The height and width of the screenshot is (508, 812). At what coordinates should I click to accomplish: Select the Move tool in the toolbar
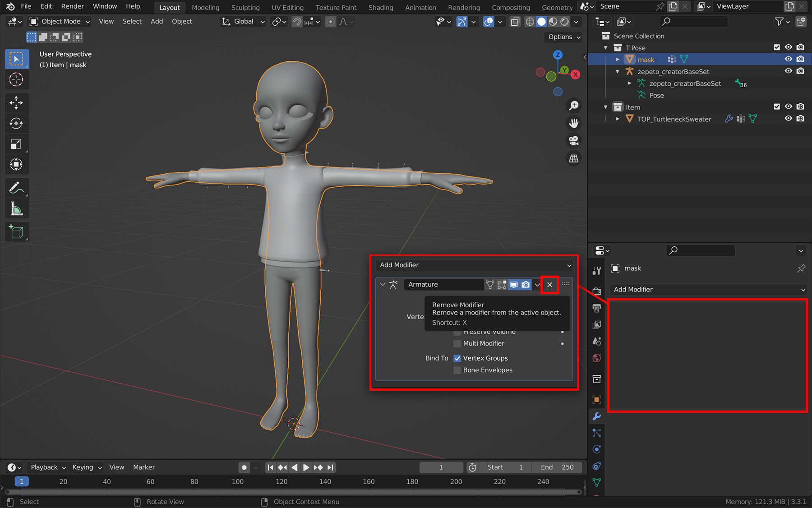[x=16, y=103]
